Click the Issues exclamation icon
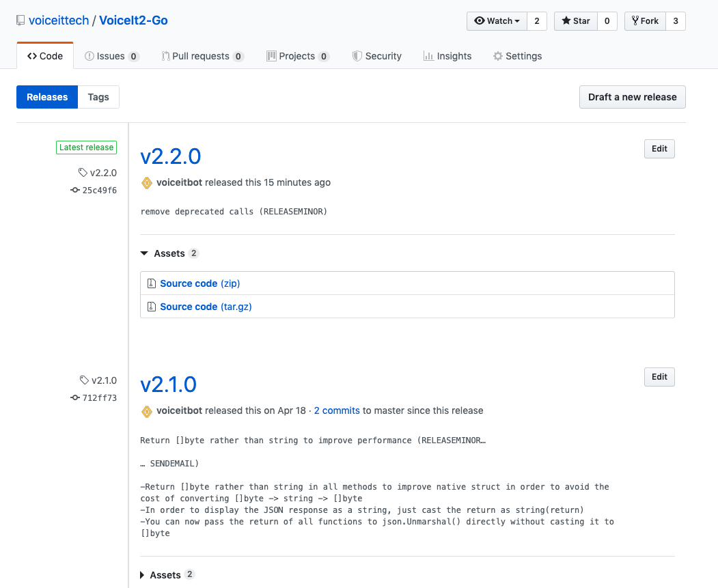This screenshot has height=588, width=718. 89,56
